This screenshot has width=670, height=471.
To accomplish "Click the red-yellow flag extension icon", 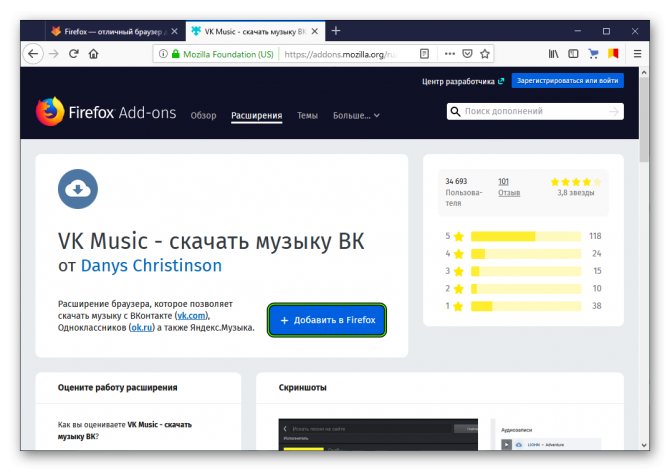I will (613, 54).
